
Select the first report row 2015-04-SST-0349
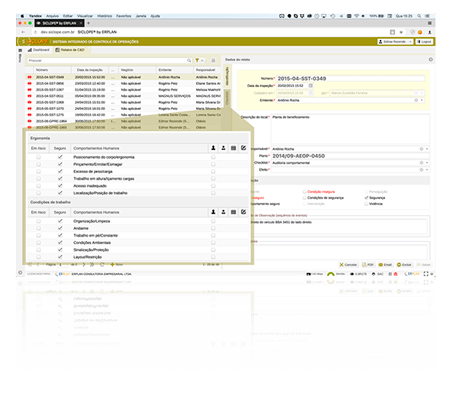(123, 77)
